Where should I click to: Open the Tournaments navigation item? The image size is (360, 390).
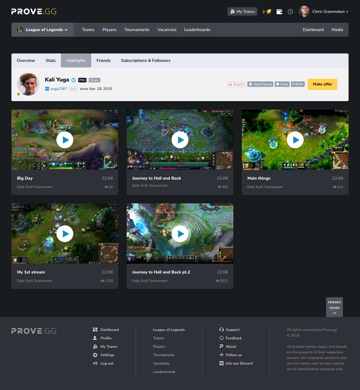pyautogui.click(x=137, y=30)
